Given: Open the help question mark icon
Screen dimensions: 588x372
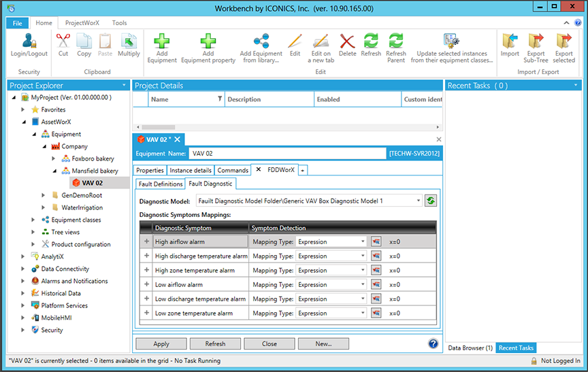Looking at the screenshot, I should pos(433,343).
